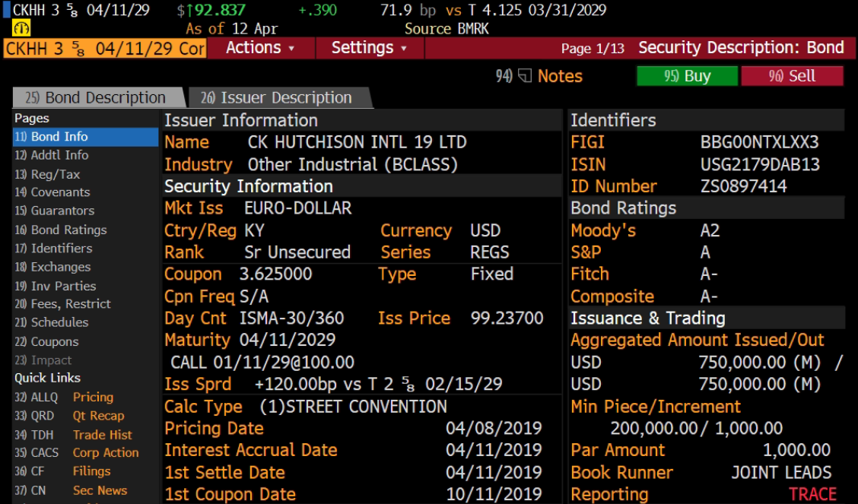Image resolution: width=858 pixels, height=504 pixels.
Task: Click the Moody's rating A2
Action: (x=710, y=230)
